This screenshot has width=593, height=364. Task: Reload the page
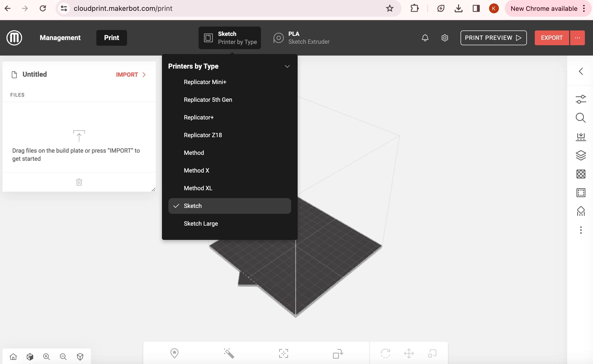[x=43, y=8]
